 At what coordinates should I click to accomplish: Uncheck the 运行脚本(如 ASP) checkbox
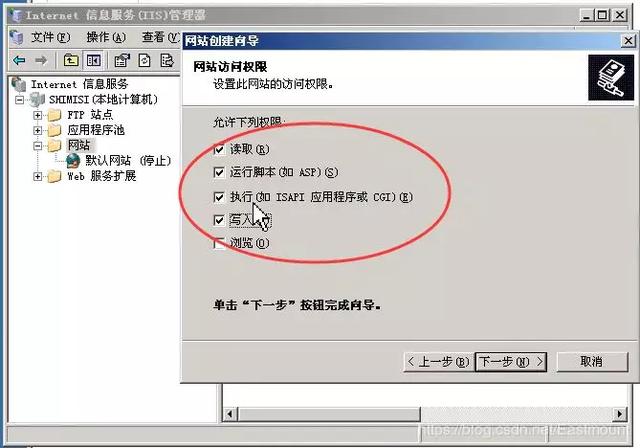click(x=219, y=172)
